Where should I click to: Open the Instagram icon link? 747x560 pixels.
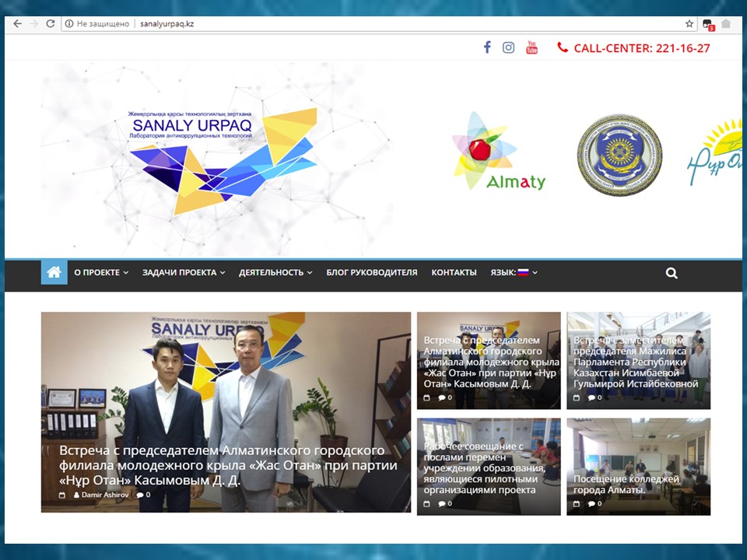pos(508,47)
